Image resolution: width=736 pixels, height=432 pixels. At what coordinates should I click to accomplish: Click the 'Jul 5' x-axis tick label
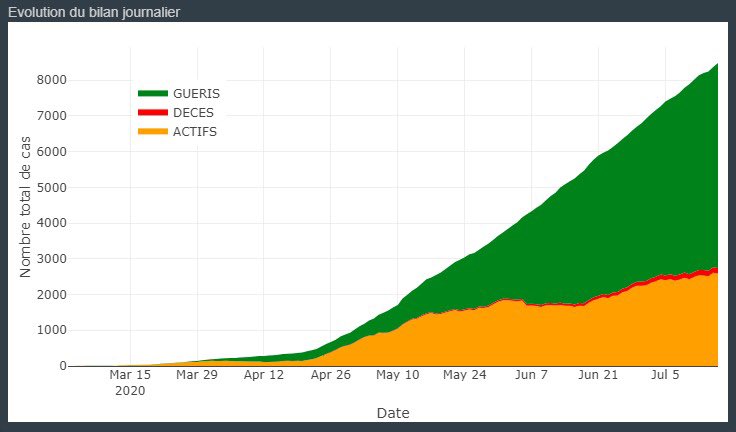[665, 375]
